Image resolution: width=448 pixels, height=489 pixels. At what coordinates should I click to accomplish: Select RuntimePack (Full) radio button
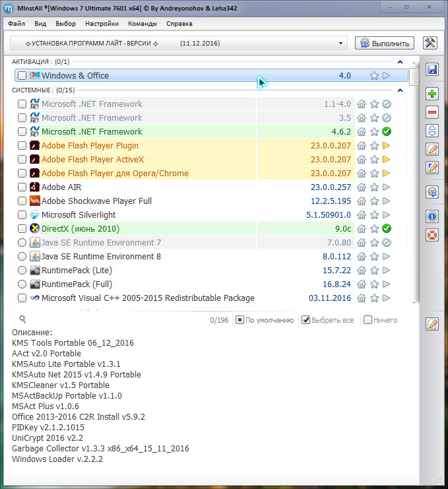(22, 284)
